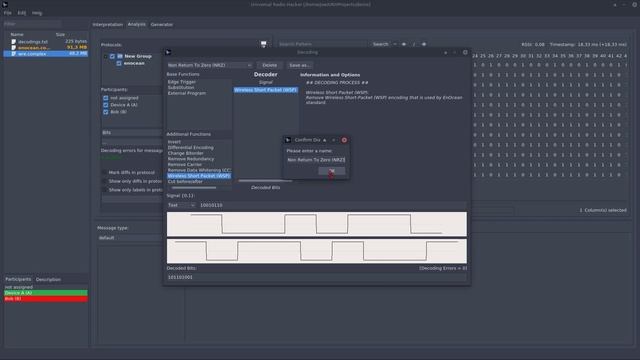640x360 pixels.
Task: Click the Decoder chain horizontal scrollbar
Action: tap(265, 180)
